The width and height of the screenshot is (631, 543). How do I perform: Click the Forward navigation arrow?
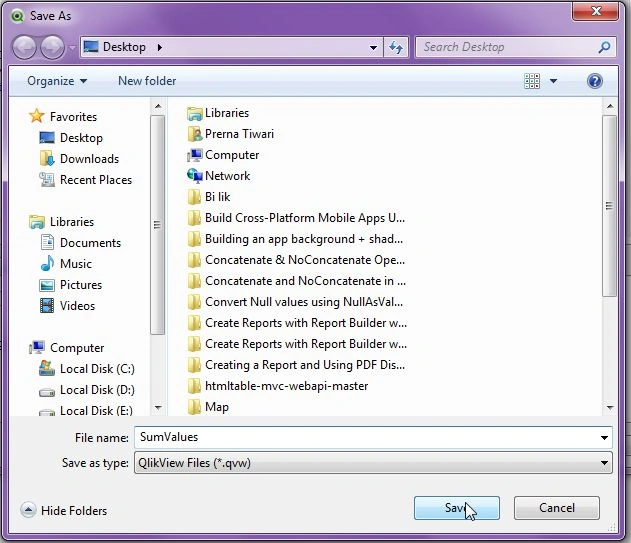[52, 47]
